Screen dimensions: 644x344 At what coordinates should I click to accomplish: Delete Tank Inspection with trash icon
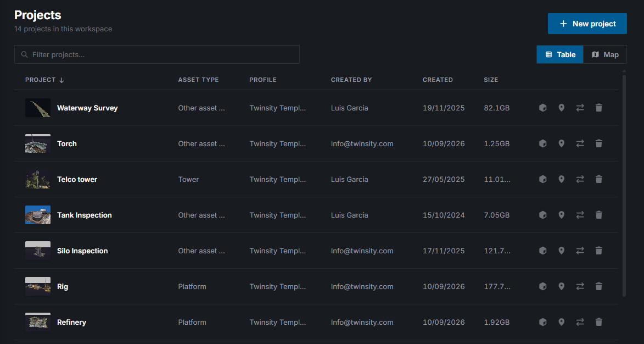pos(599,215)
